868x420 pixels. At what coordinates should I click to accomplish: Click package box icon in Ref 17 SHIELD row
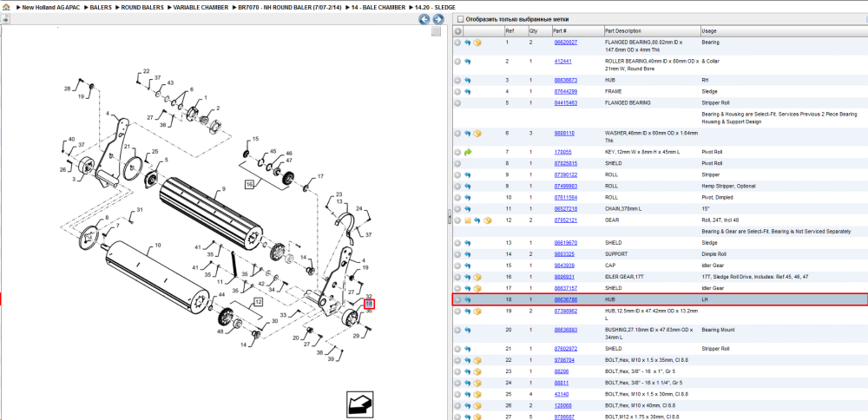tap(477, 288)
